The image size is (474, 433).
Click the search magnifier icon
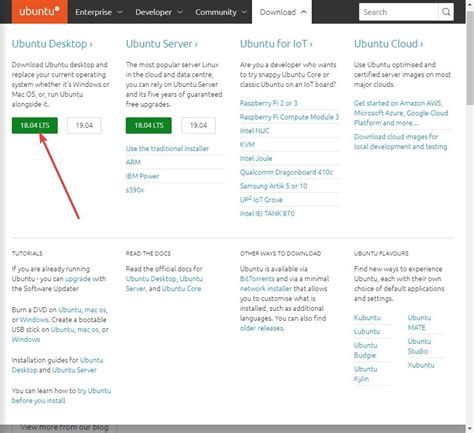(446, 12)
